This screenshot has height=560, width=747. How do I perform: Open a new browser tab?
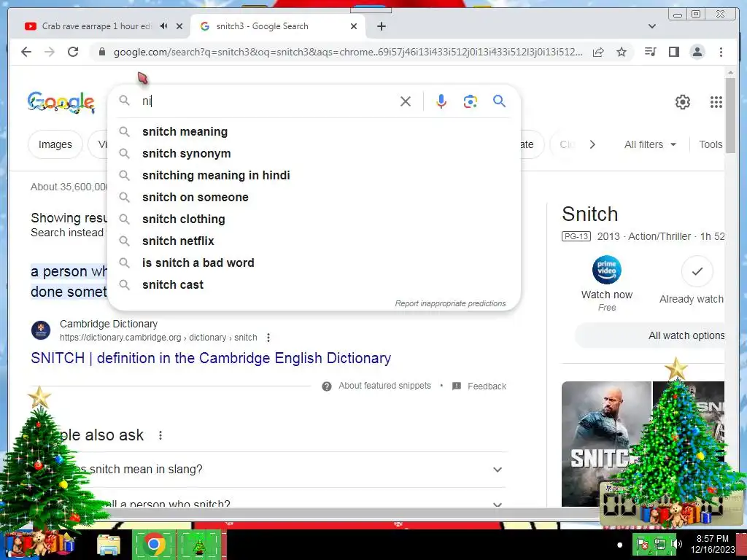381,26
